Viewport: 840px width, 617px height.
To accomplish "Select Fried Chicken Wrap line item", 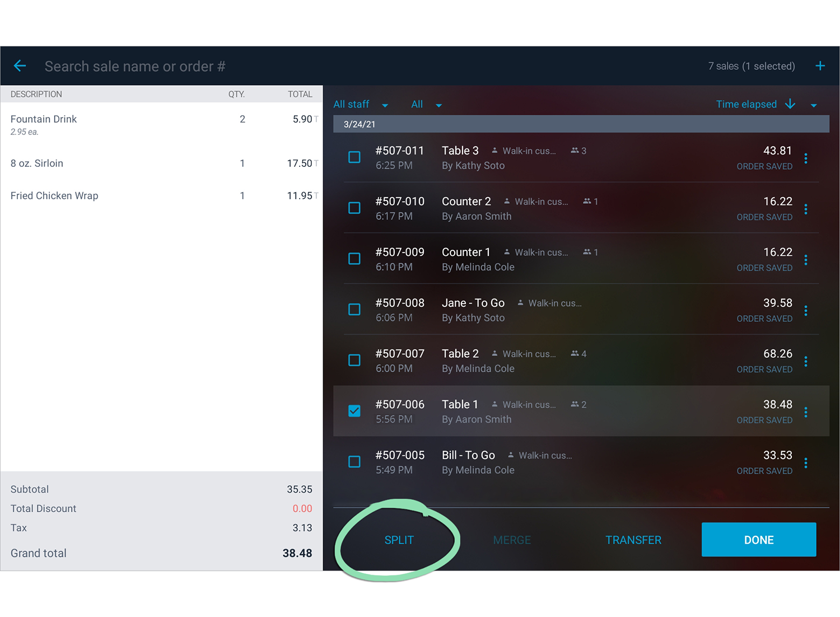I will pyautogui.click(x=161, y=196).
